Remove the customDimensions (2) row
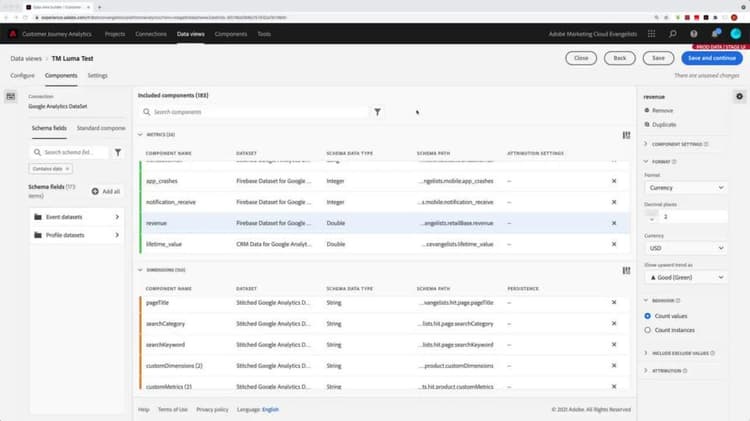Image resolution: width=750 pixels, height=421 pixels. (x=614, y=366)
